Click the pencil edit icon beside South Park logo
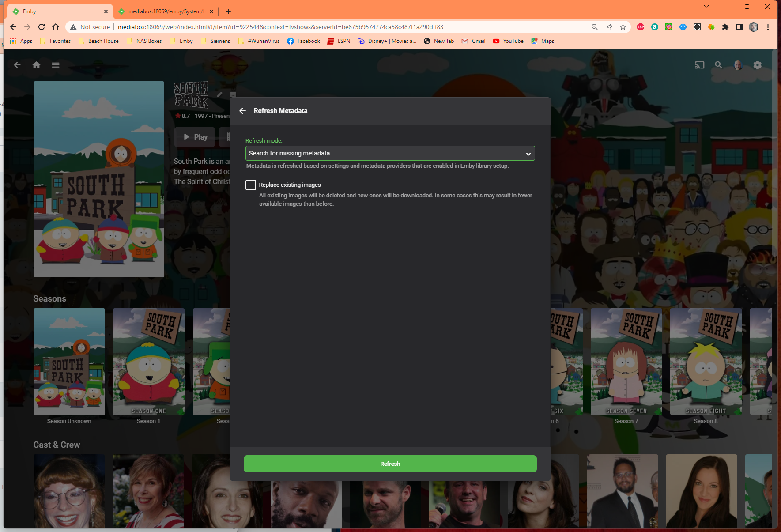Screen dimensions: 781x532 (x=219, y=94)
